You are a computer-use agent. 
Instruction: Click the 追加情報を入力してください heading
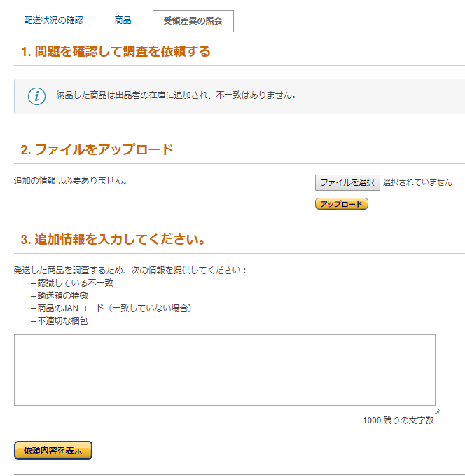(x=113, y=240)
